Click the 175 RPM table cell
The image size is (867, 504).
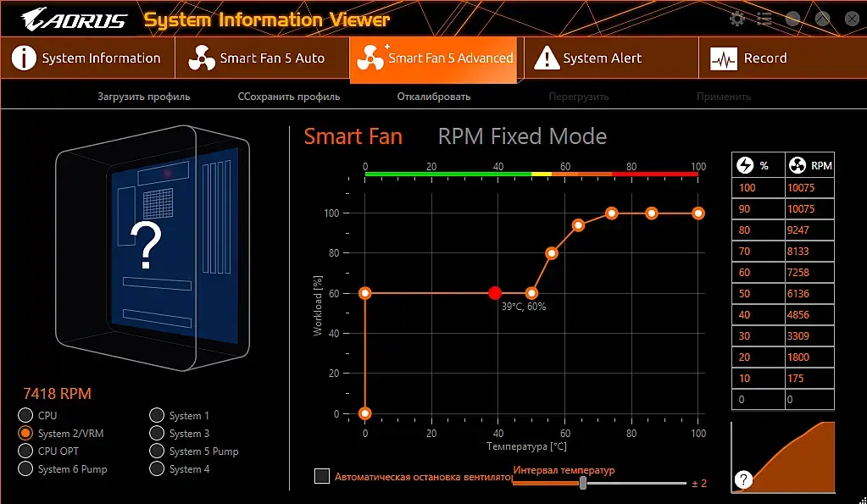809,379
